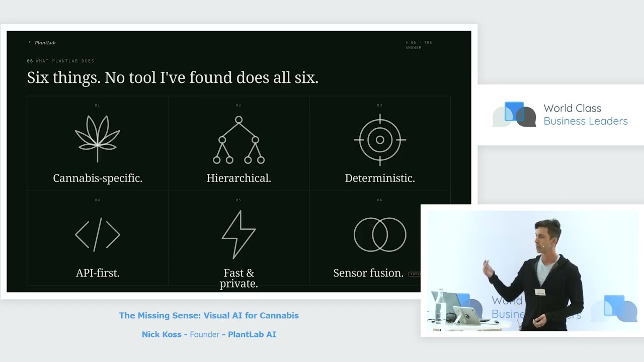Click the 'Sensor fusion.' label
Screen dimensions: 644x362
[x=368, y=273]
